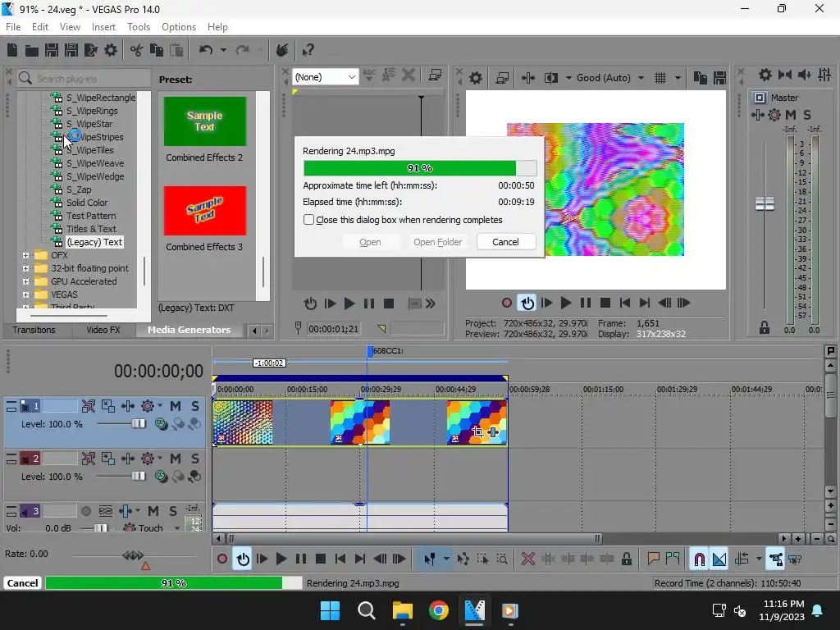Image resolution: width=840 pixels, height=630 pixels.
Task: Click Play in the Video Preview transport
Action: [566, 303]
